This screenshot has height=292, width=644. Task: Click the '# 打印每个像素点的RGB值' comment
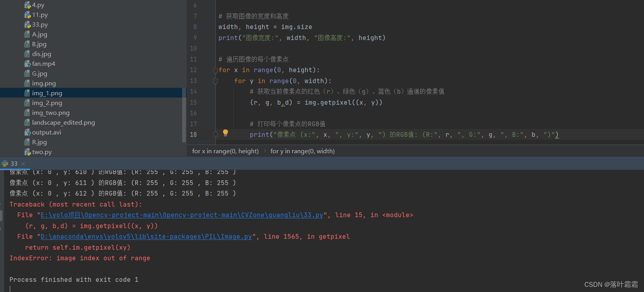(287, 124)
